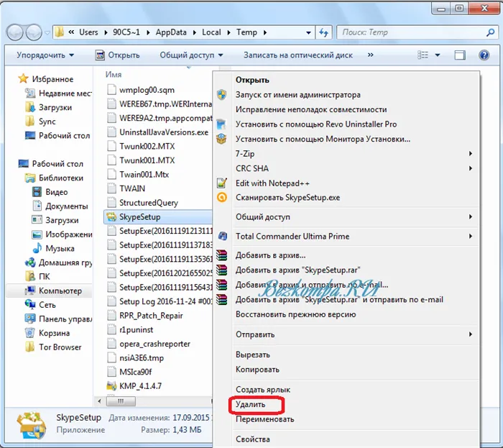Select the RPR_Patch_Repair file
This screenshot has height=448, width=503.
144,316
